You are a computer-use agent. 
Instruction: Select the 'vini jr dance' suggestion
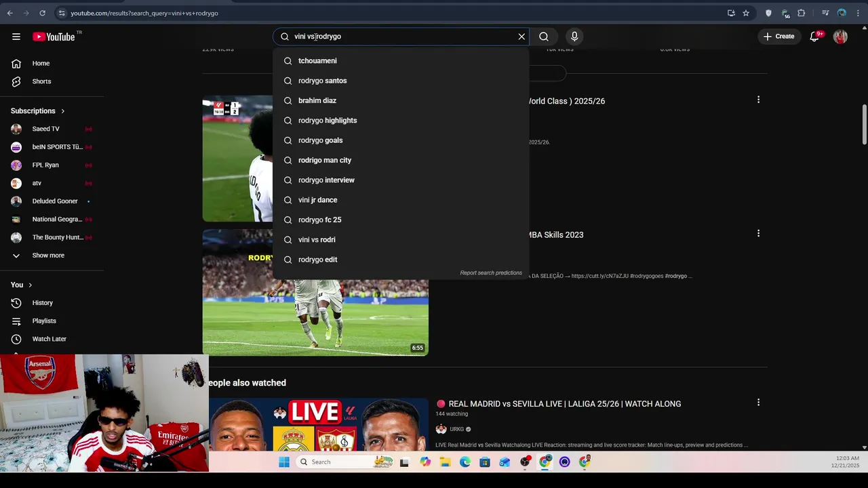point(401,200)
